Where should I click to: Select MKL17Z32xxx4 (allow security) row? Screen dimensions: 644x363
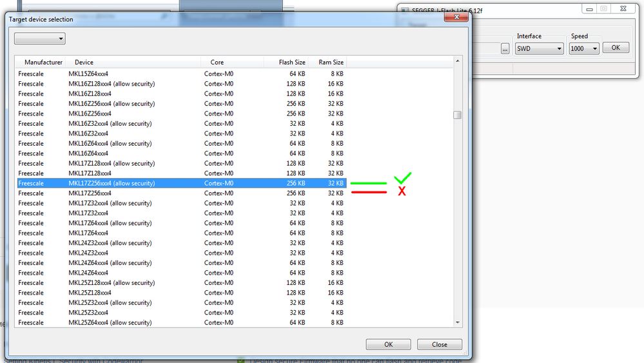[182, 203]
